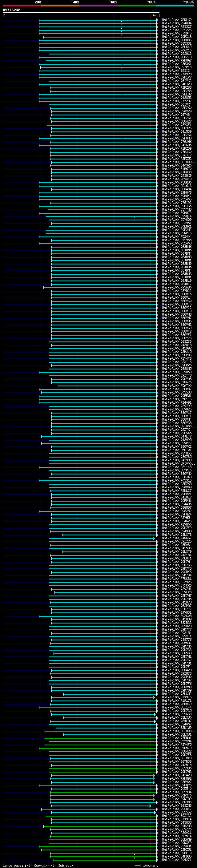The width and height of the screenshot is (197, 868).
Task: Select the UniRef100_O65330 label
Action: click(176, 768)
